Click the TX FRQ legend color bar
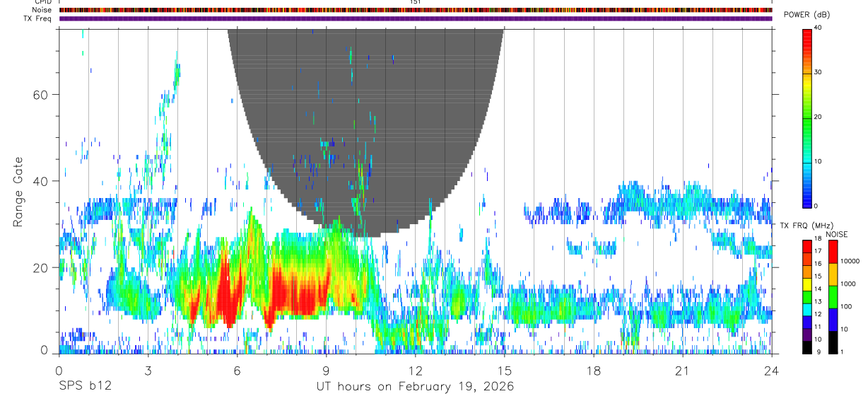Image resolution: width=868 pixels, height=401 pixels. [807, 297]
